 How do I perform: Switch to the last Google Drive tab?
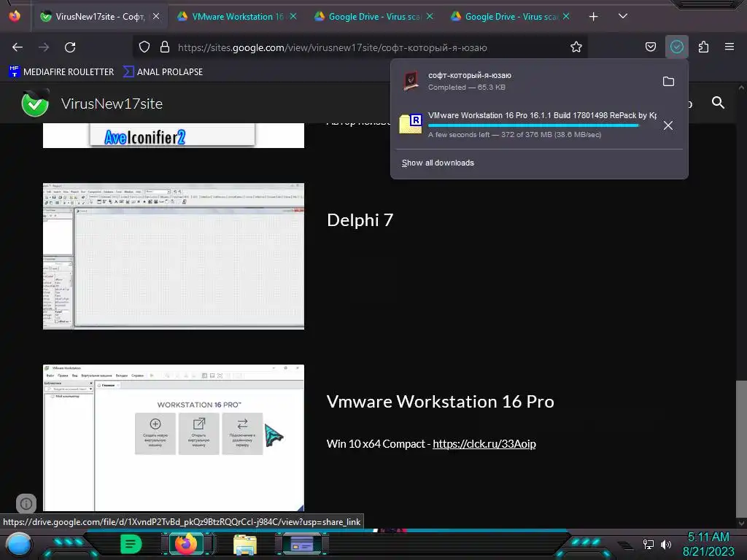coord(510,17)
